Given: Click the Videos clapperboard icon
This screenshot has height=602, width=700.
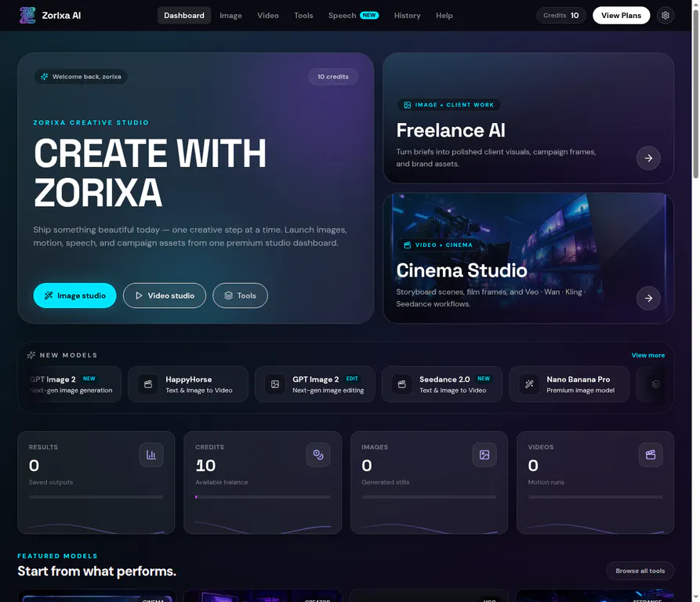Looking at the screenshot, I should [x=651, y=455].
